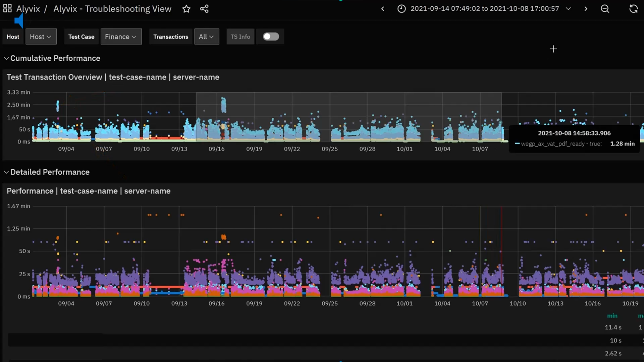This screenshot has width=644, height=362.
Task: Click the time range selector to change dates
Action: point(484,8)
